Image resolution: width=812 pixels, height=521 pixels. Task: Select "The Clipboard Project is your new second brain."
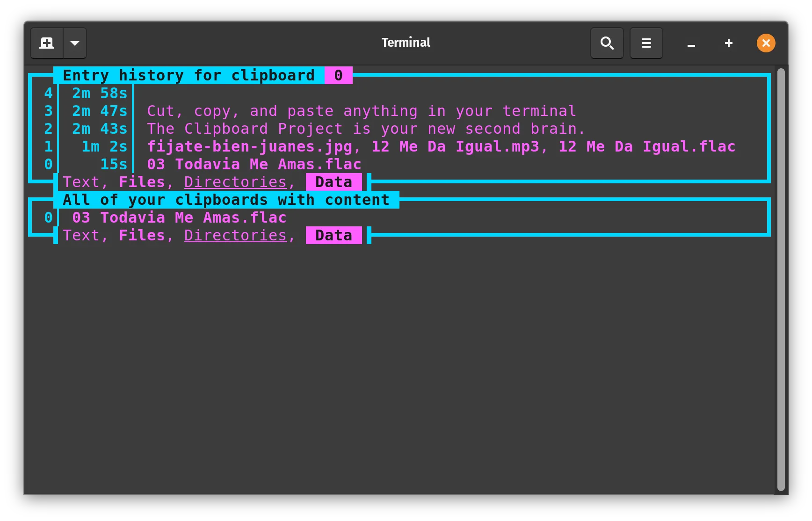[x=366, y=129]
